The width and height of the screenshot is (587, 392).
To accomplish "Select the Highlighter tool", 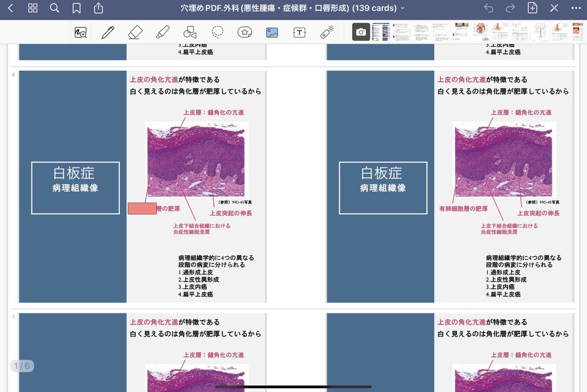I will 162,32.
